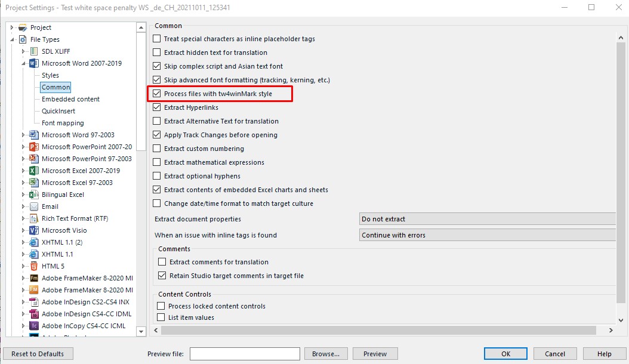Select the SDL XLIFF file type icon
Screen dimensions: 629x364
click(x=34, y=51)
